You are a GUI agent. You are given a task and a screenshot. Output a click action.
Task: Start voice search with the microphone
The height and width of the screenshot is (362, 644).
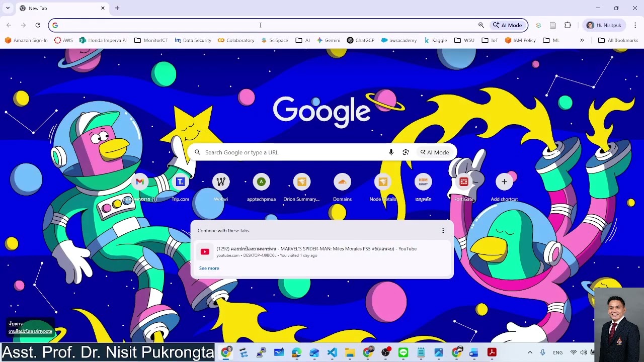[x=391, y=152]
